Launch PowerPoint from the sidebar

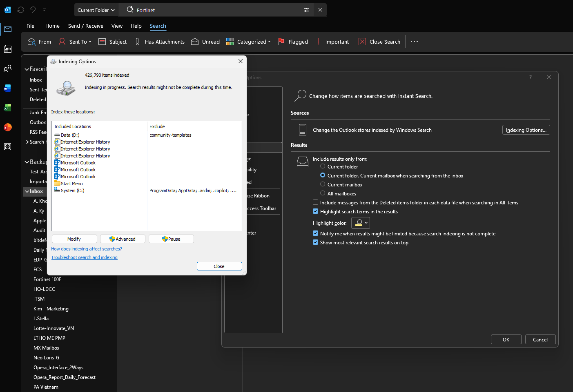[8, 127]
